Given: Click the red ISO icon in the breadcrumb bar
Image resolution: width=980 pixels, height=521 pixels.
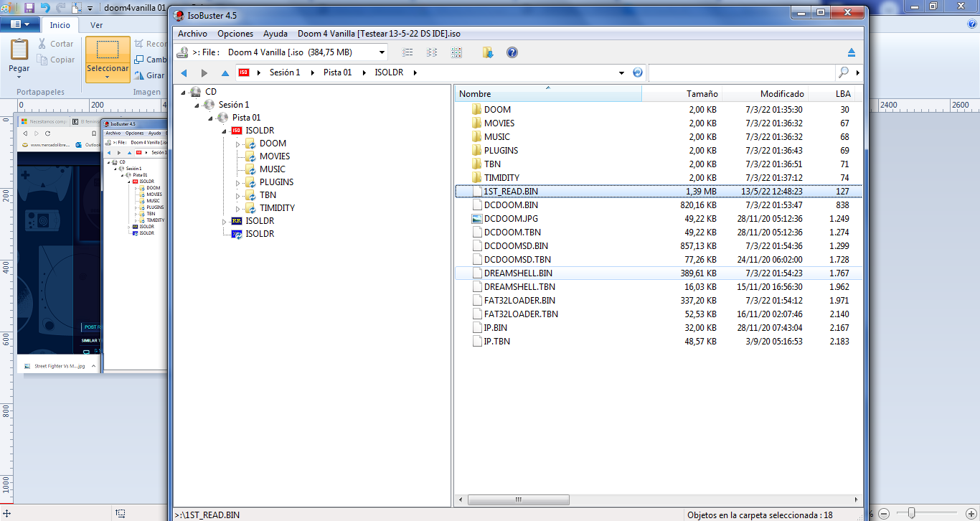Looking at the screenshot, I should (245, 72).
